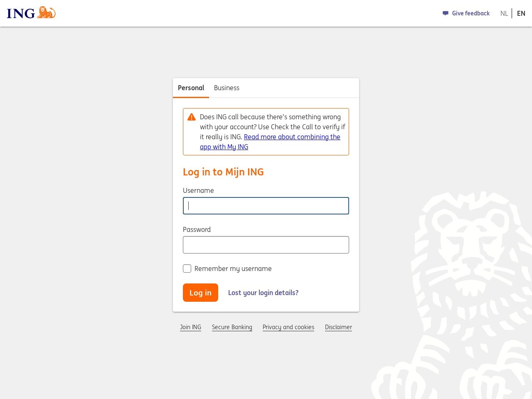Click the Remember my username label text
Viewport: 532px width, 399px height.
[233, 268]
